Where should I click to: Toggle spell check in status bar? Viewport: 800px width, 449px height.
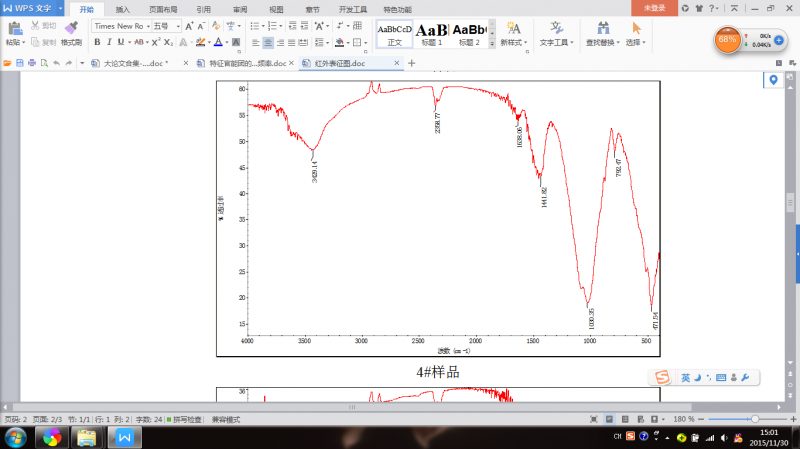point(184,419)
